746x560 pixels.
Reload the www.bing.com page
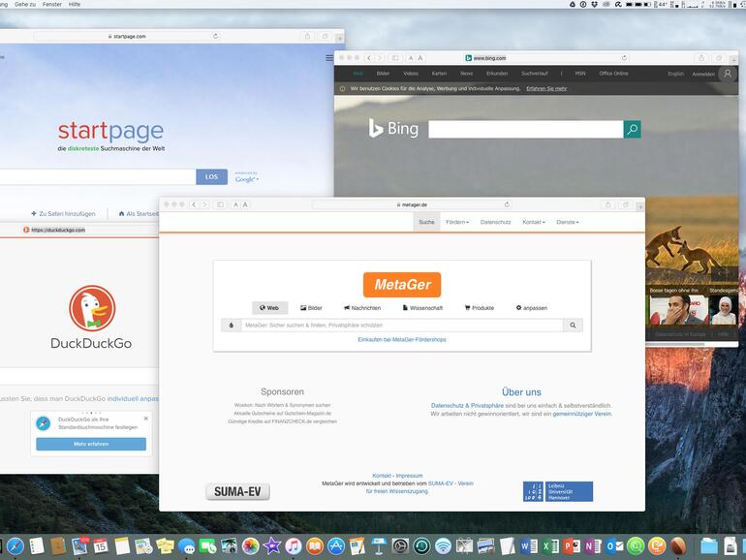[x=624, y=58]
